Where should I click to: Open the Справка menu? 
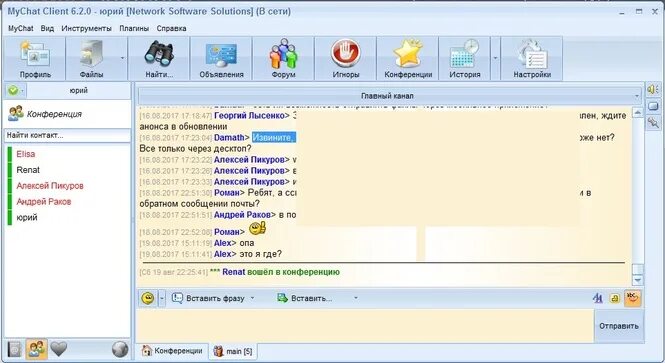point(171,28)
